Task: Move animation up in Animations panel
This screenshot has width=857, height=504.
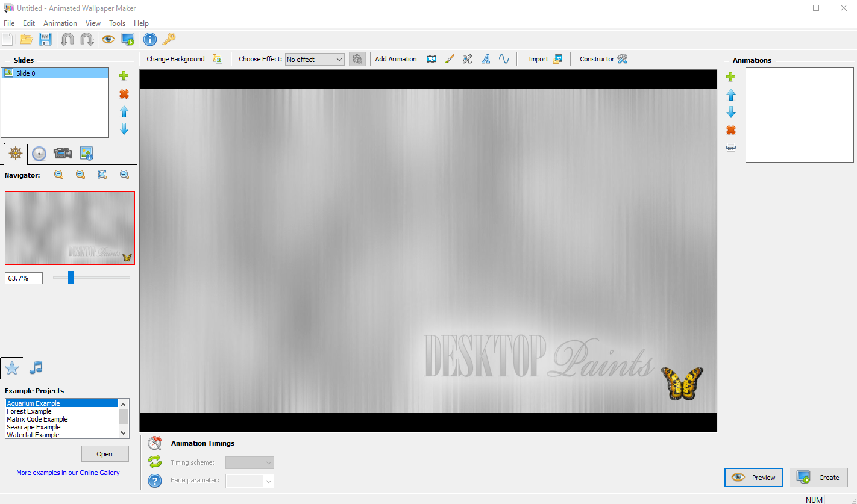Action: pyautogui.click(x=731, y=95)
